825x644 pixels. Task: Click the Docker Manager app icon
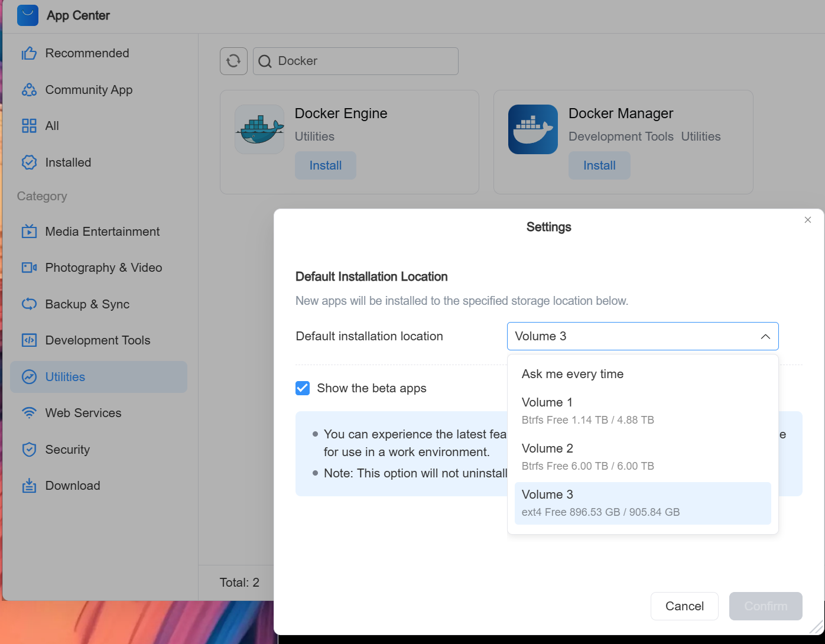533,129
